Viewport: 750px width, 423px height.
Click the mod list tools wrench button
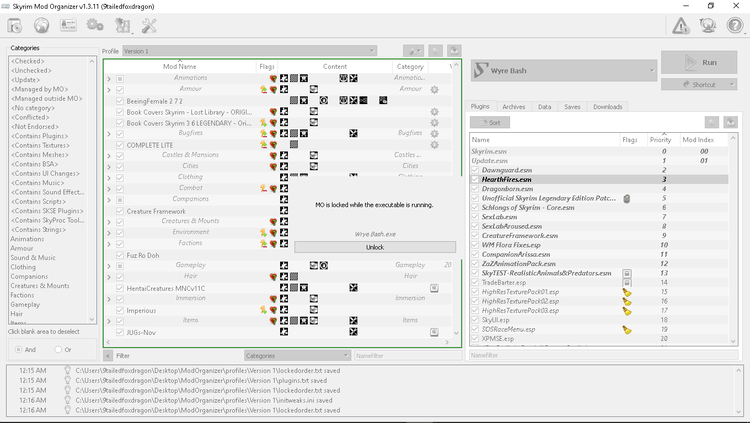pyautogui.click(x=413, y=51)
